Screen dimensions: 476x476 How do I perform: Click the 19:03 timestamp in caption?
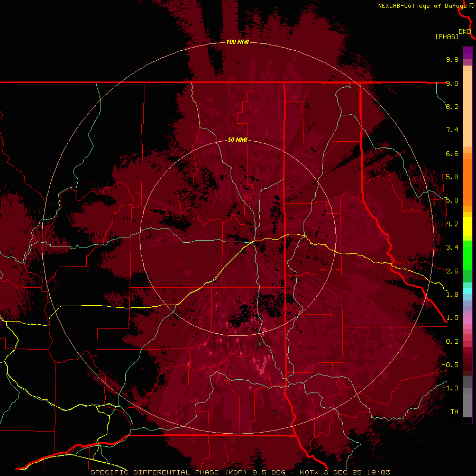point(379,472)
